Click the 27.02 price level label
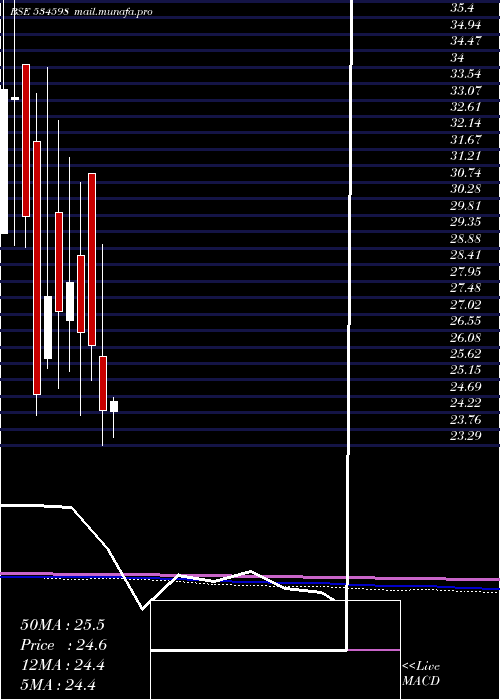Screen dimensions: 500x700 466,304
